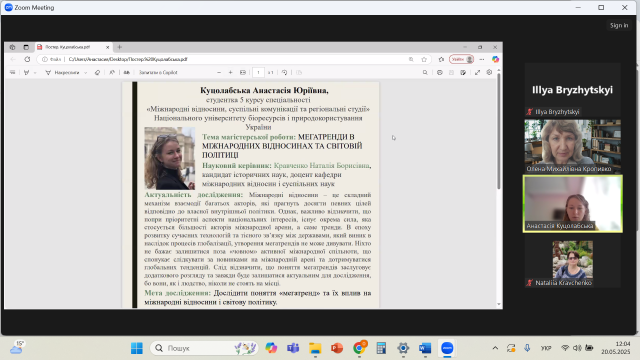
Task: Open PowerPoint from the taskbar
Action: [337, 348]
